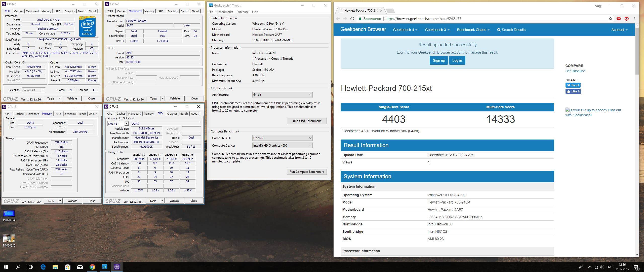Switch to Geekbench on the taskbar
Image resolution: width=644 pixels, height=272 pixels.
click(x=105, y=267)
